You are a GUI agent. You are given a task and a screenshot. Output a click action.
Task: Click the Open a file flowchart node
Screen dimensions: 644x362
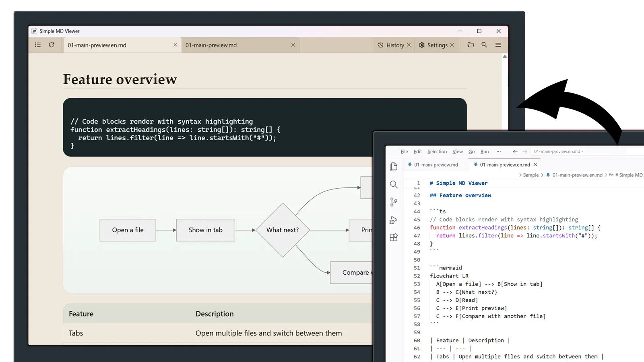[x=128, y=230]
